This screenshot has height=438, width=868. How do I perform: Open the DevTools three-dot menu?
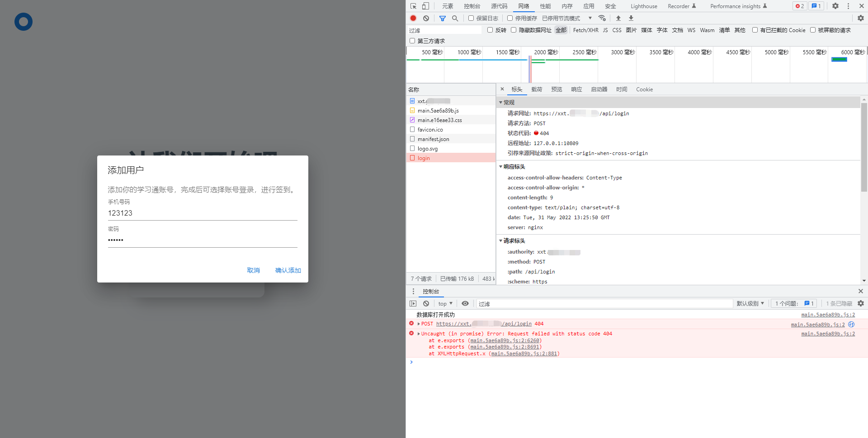click(848, 6)
